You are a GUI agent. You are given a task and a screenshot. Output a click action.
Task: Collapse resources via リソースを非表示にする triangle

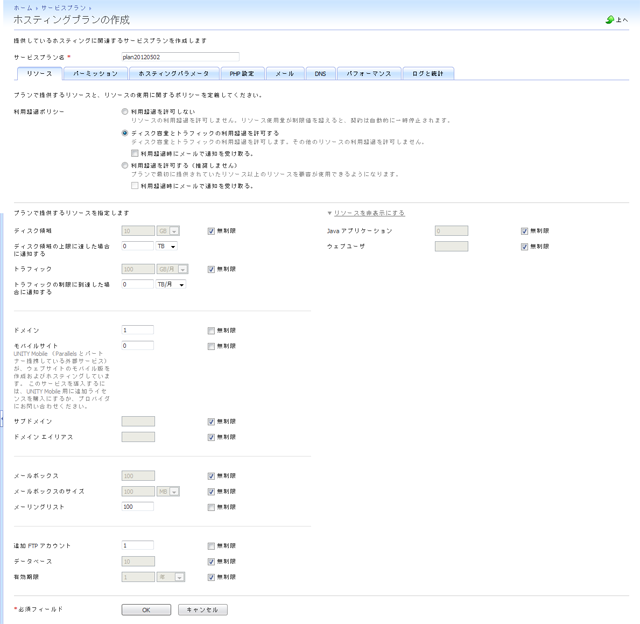330,213
